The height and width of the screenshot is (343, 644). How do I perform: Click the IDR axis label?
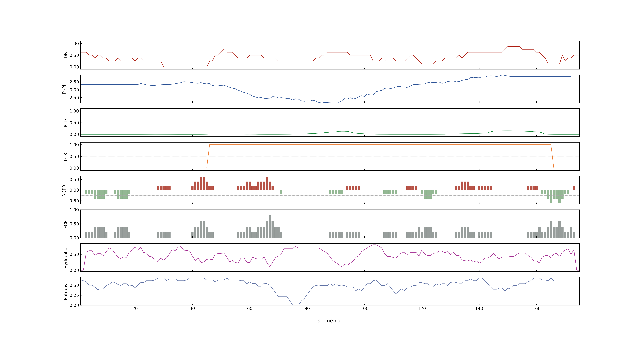[x=66, y=55]
